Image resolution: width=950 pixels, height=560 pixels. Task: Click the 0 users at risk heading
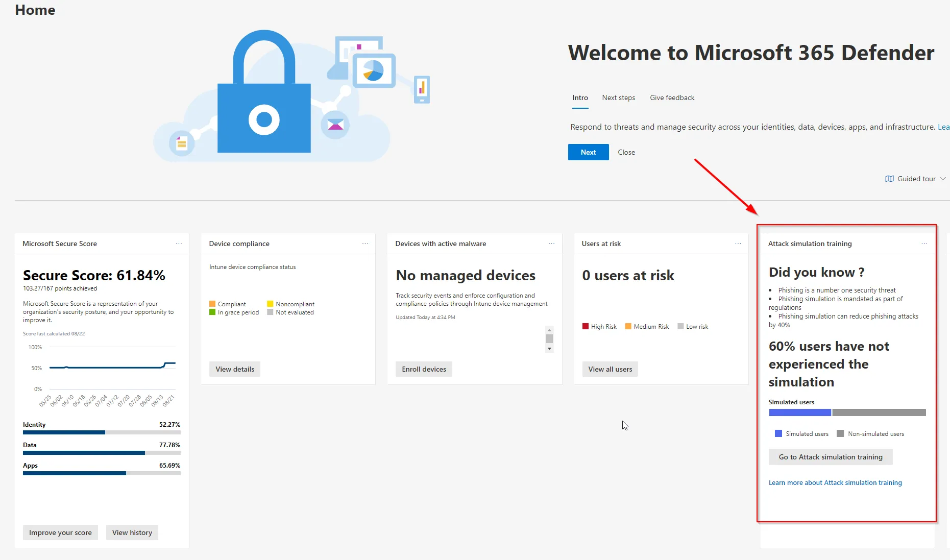(x=628, y=275)
